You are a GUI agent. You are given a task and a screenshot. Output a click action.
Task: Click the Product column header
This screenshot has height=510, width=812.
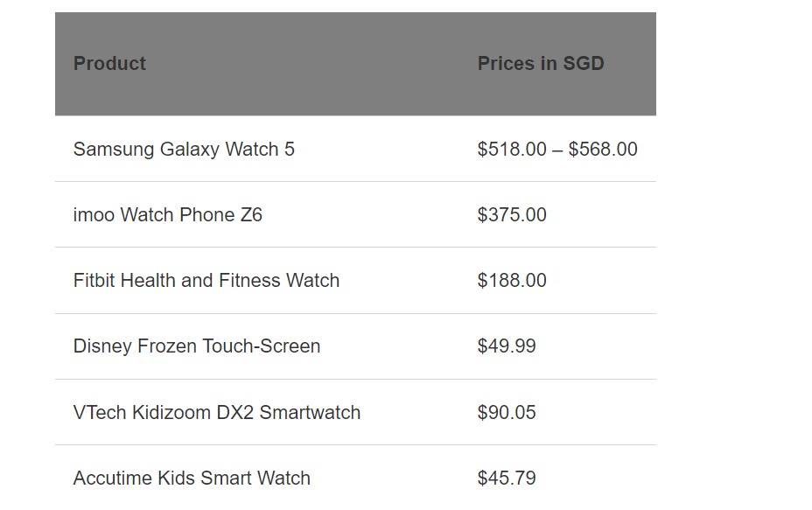pyautogui.click(x=109, y=64)
